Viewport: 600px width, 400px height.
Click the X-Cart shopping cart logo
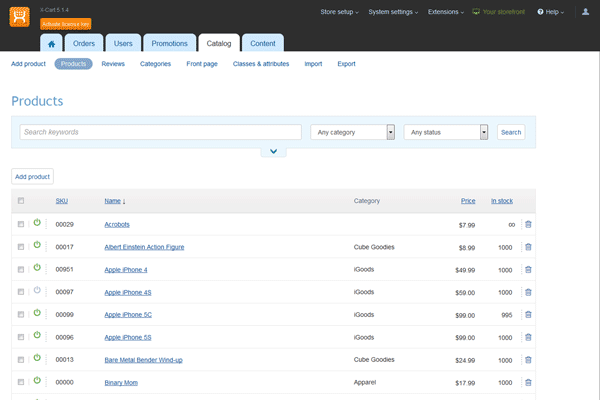coord(19,15)
